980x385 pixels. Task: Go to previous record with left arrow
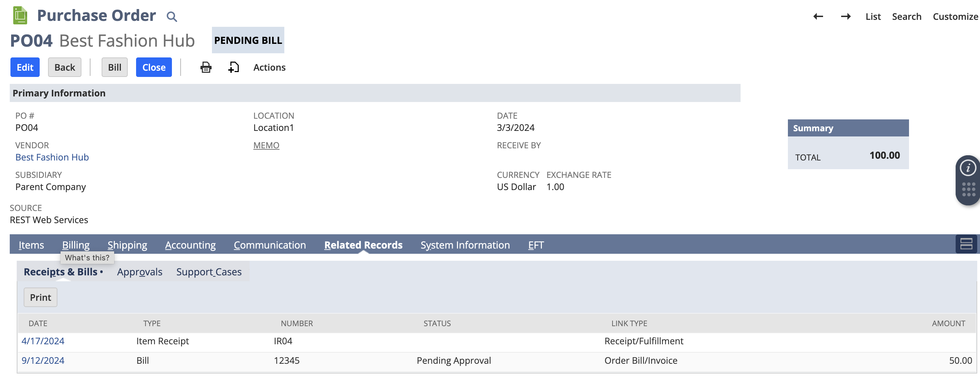(x=818, y=16)
